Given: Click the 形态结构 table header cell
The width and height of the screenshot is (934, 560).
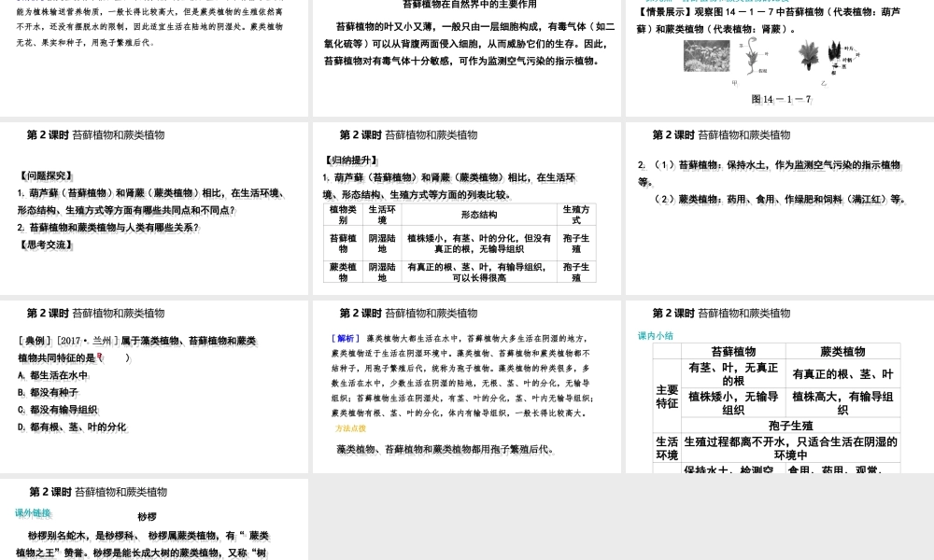Looking at the screenshot, I should click(x=479, y=215).
